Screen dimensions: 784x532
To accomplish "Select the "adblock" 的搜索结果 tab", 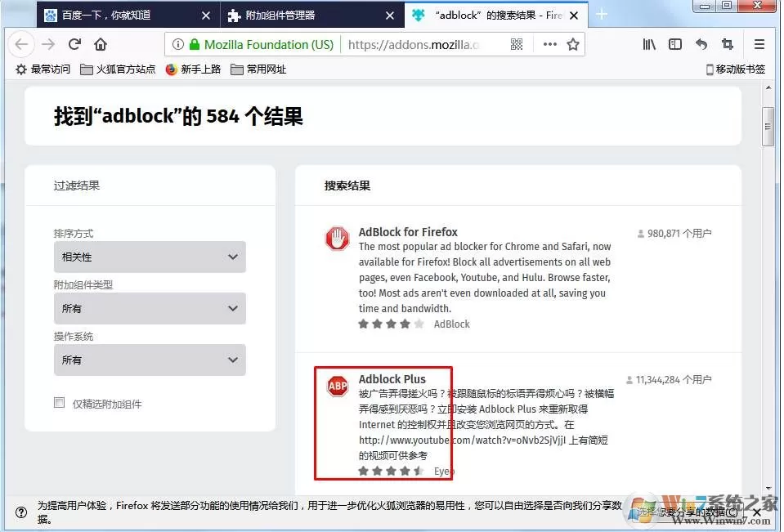I will tap(496, 16).
